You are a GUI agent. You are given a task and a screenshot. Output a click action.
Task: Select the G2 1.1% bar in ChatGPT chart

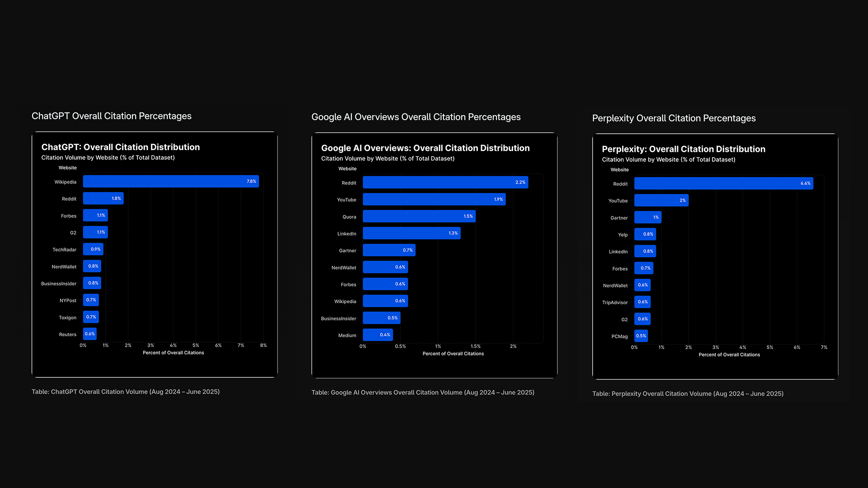pyautogui.click(x=95, y=232)
